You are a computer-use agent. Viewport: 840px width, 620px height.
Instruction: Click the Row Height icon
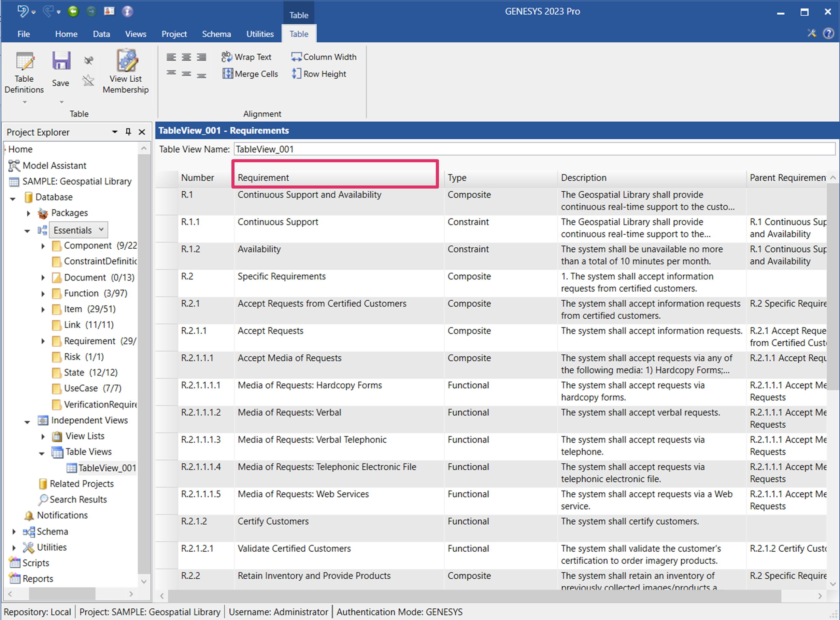(x=296, y=73)
